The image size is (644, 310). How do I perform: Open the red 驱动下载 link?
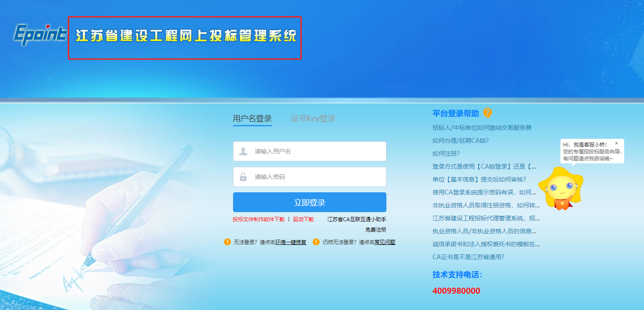(x=303, y=219)
